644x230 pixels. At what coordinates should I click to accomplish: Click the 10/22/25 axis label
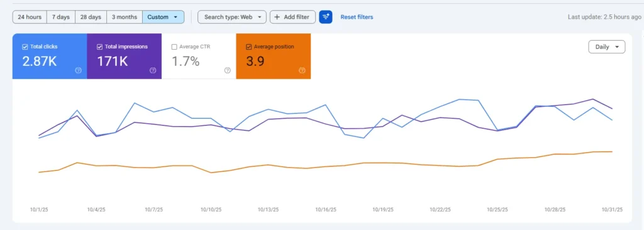(x=440, y=209)
